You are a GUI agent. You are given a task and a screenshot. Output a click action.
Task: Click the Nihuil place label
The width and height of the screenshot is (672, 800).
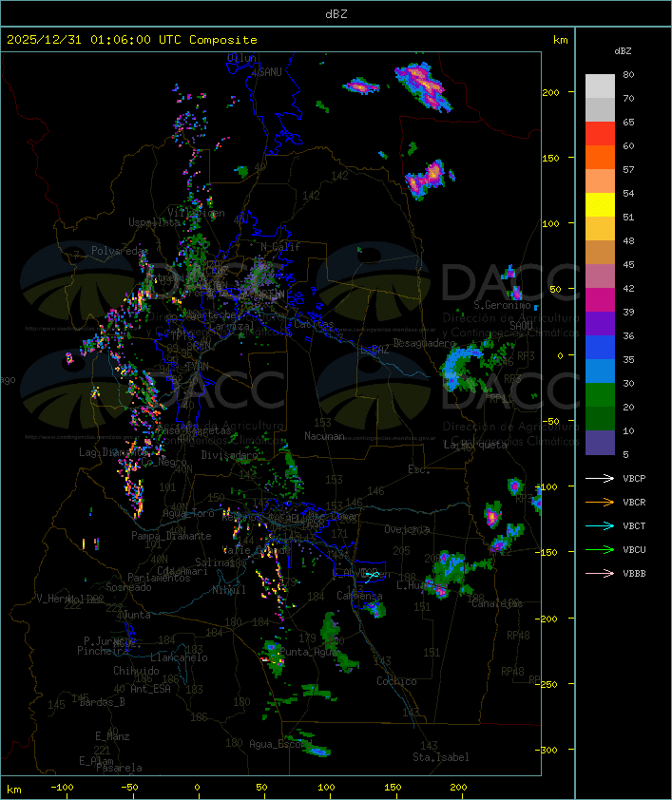coord(229,590)
